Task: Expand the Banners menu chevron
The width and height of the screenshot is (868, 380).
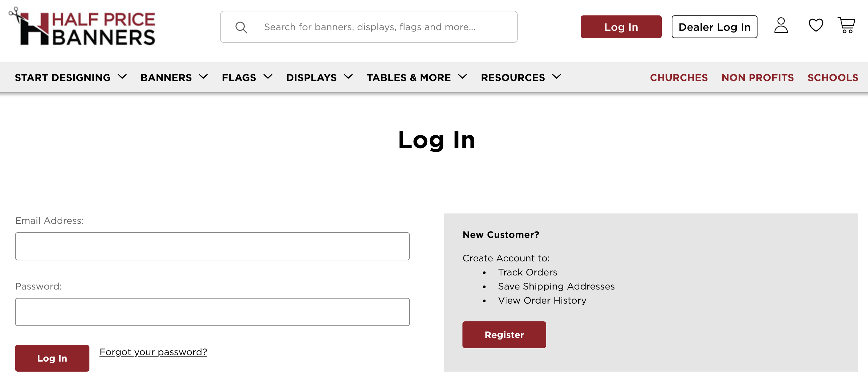Action: (x=203, y=77)
